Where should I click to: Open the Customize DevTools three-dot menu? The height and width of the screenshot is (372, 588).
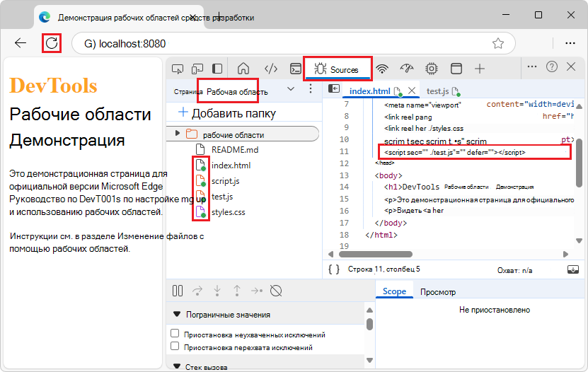pos(532,66)
